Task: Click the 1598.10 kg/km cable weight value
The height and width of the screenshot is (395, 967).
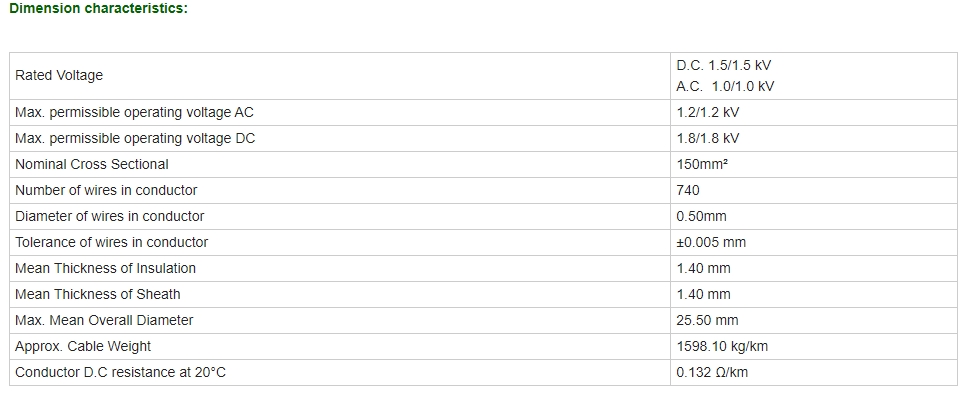Action: click(x=722, y=346)
